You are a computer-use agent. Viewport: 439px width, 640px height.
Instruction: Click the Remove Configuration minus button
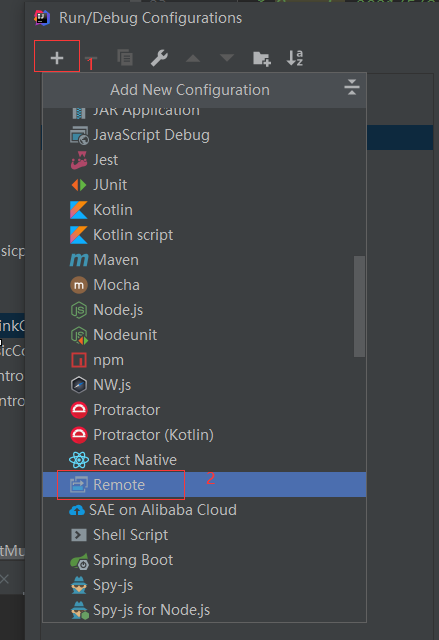pos(91,58)
